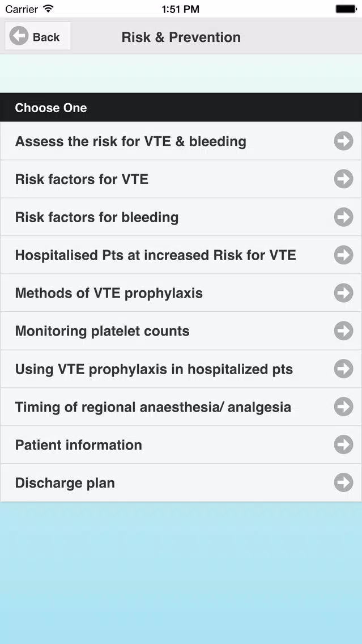
Task: Click arrow icon beside Hospitalised Pts row
Action: 343,255
